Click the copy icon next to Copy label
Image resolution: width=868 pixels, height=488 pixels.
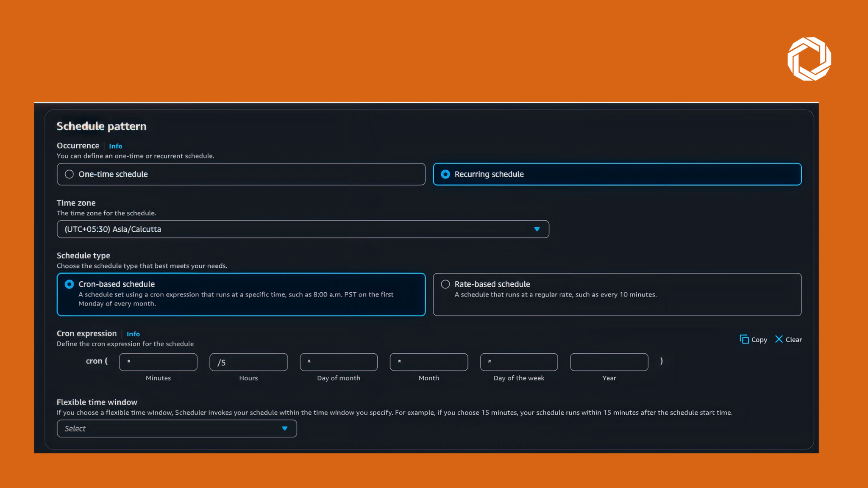(x=744, y=339)
